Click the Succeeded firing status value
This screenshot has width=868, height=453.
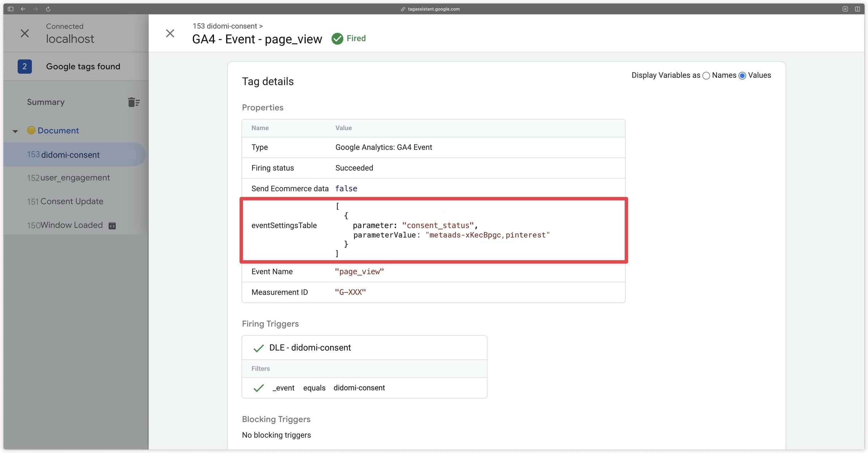click(354, 168)
